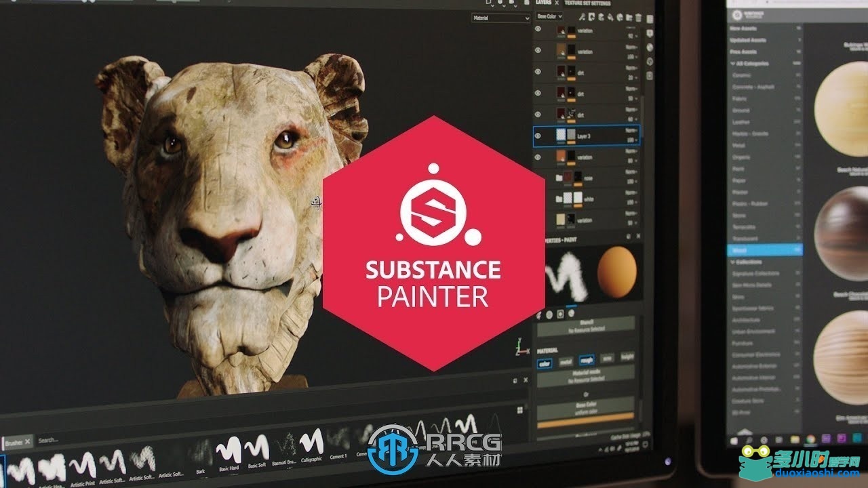This screenshot has height=488, width=868.
Task: Select Layer 3 row in Layers
Action: point(587,136)
